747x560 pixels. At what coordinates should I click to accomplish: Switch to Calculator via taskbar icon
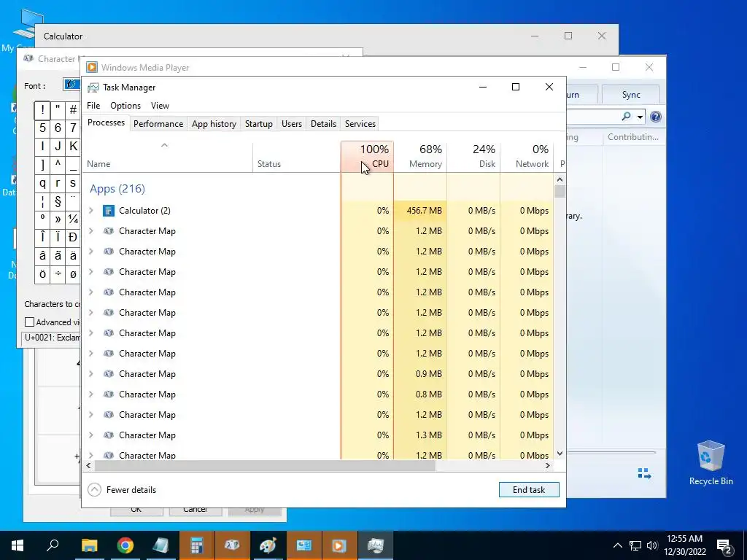196,545
